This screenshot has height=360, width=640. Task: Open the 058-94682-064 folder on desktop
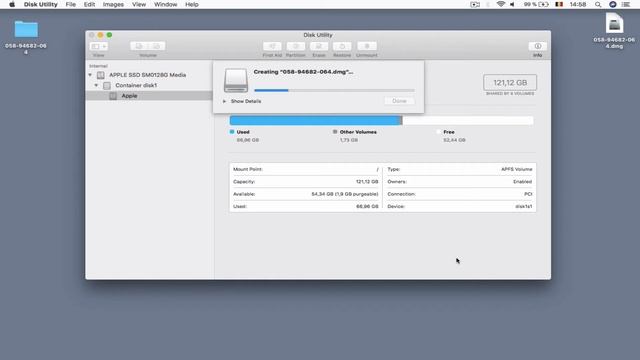coord(26,29)
